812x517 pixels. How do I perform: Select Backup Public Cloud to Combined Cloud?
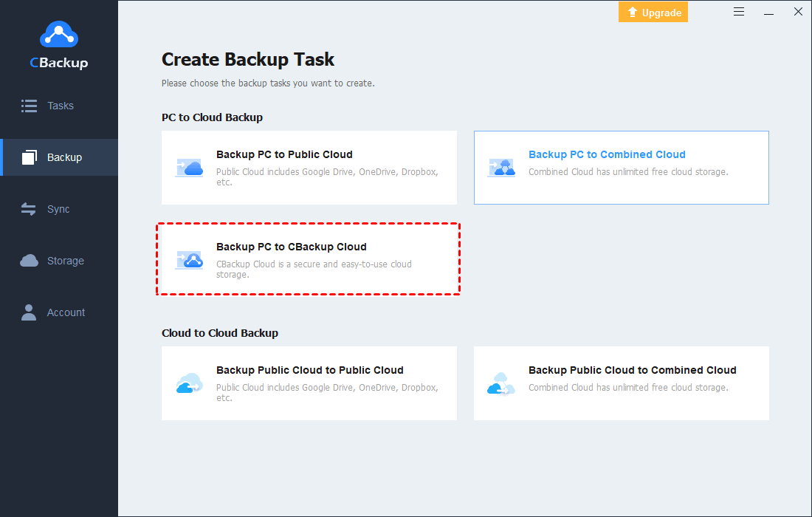[x=621, y=383]
